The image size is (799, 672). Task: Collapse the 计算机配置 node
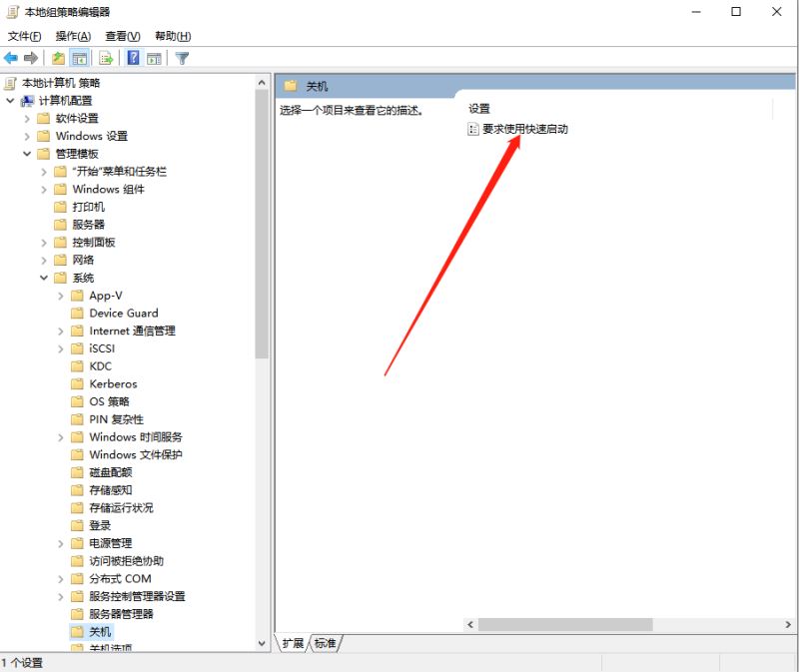tap(10, 101)
